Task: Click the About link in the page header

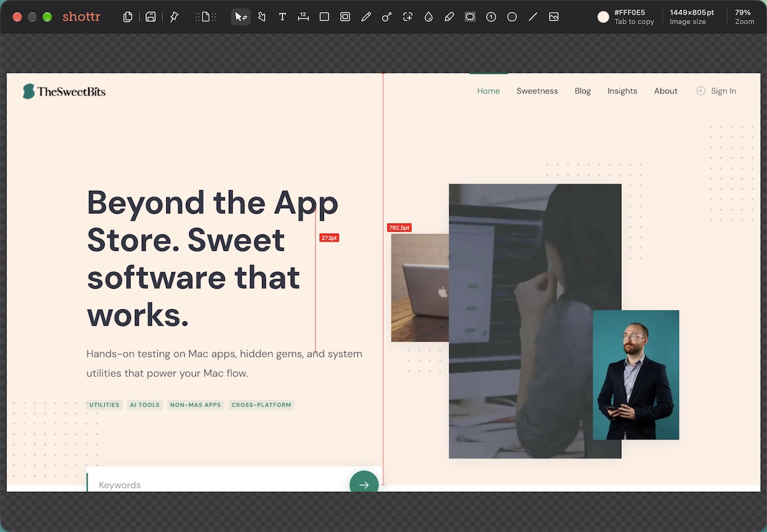Action: click(x=665, y=91)
